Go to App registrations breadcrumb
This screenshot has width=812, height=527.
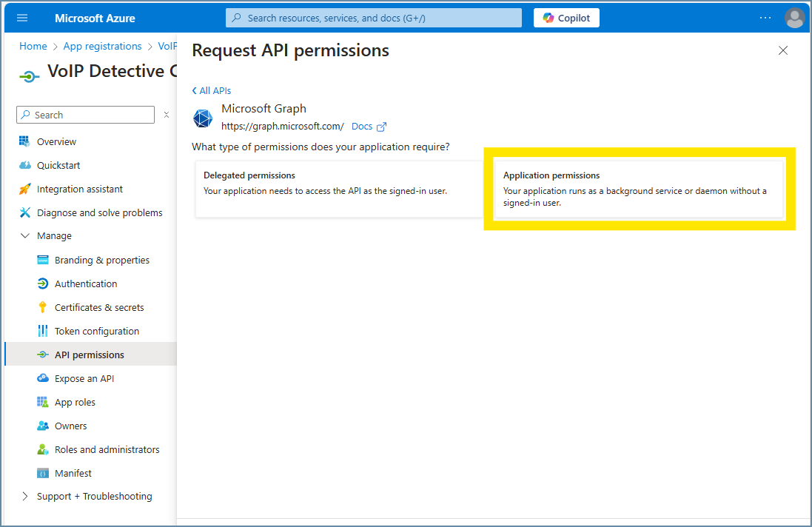(103, 46)
